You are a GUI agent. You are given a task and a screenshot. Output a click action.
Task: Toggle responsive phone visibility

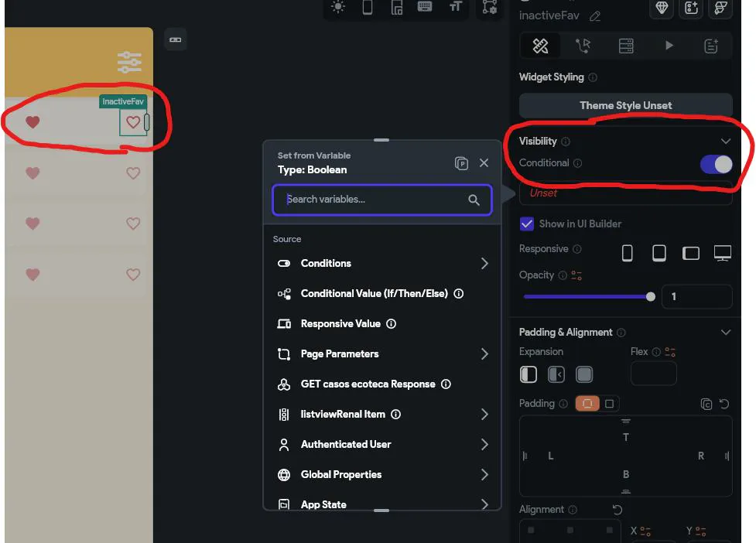[x=627, y=252]
